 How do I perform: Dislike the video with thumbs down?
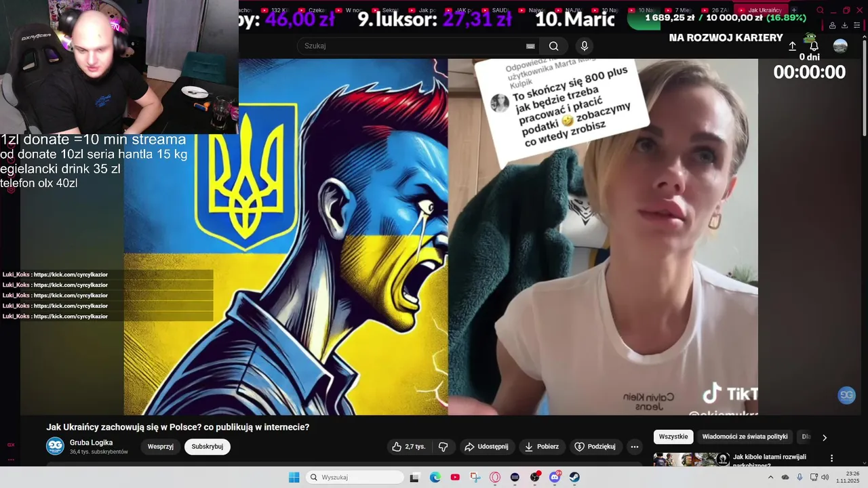pos(443,447)
